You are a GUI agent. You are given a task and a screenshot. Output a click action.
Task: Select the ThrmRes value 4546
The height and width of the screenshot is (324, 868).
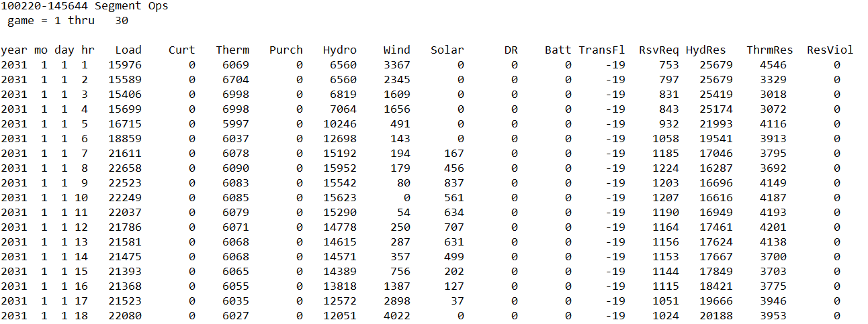point(773,65)
